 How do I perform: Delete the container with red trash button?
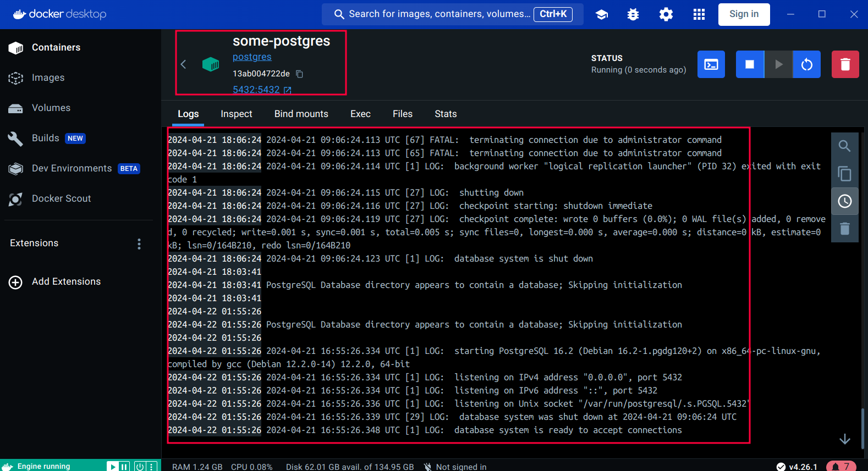tap(845, 64)
